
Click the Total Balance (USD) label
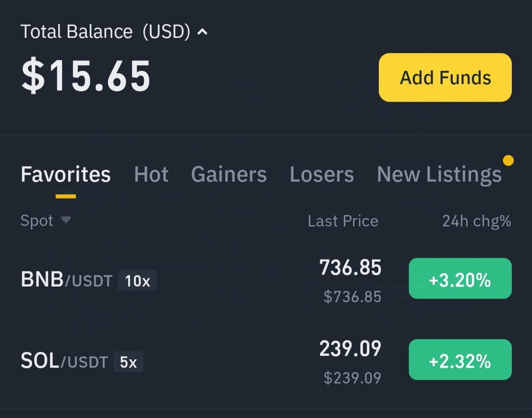tap(105, 32)
